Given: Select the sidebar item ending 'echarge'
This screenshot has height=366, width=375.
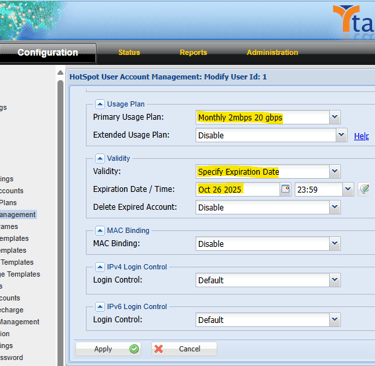Looking at the screenshot, I should (12, 310).
